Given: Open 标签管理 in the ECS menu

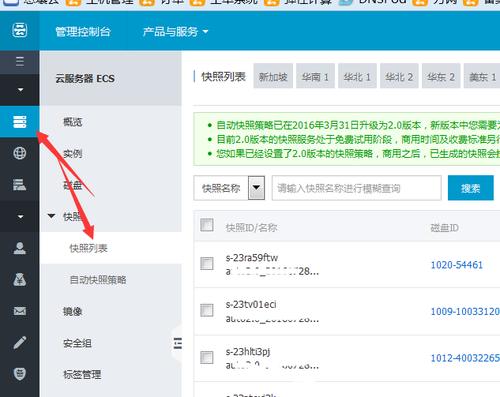Looking at the screenshot, I should click(x=82, y=374).
